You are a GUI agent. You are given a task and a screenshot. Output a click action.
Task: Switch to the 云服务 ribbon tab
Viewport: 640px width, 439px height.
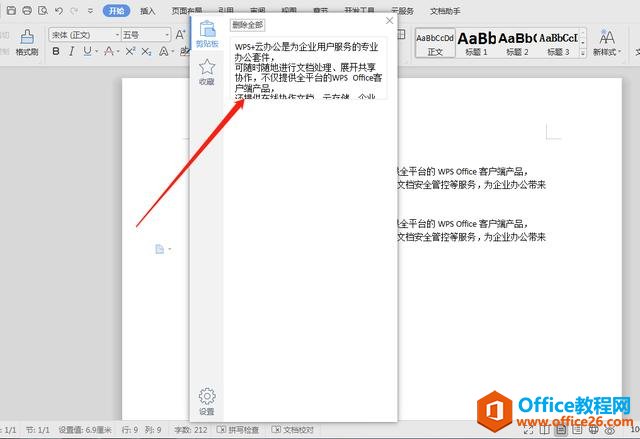click(x=402, y=11)
